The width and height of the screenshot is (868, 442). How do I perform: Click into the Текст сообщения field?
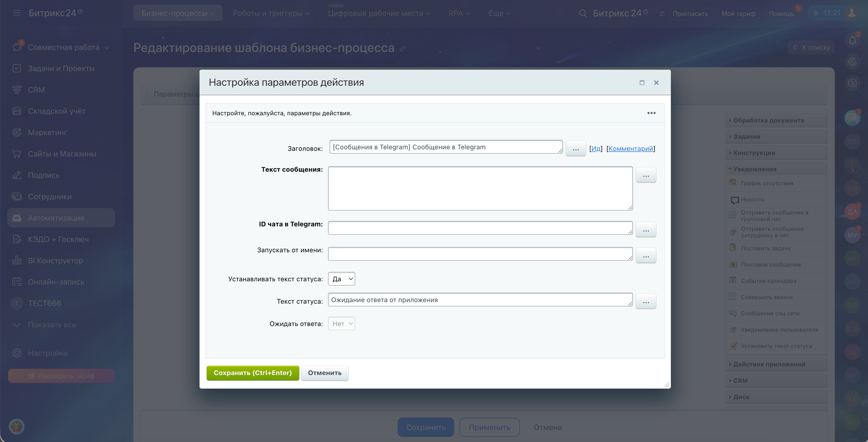pyautogui.click(x=480, y=188)
